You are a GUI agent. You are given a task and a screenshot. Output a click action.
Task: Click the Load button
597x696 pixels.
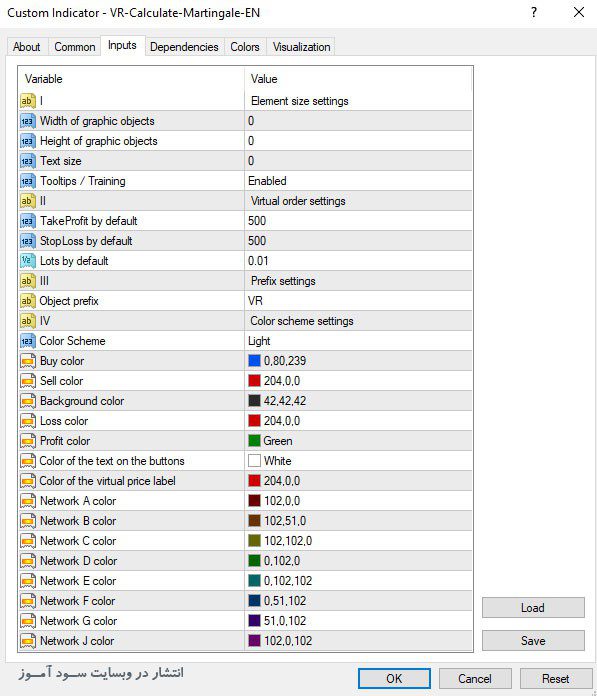533,607
